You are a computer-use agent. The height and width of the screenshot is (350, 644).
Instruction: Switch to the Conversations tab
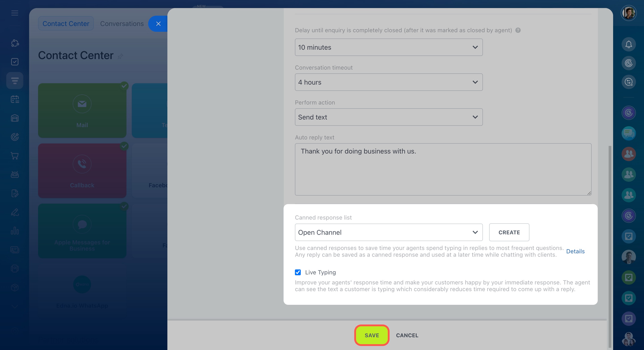122,23
